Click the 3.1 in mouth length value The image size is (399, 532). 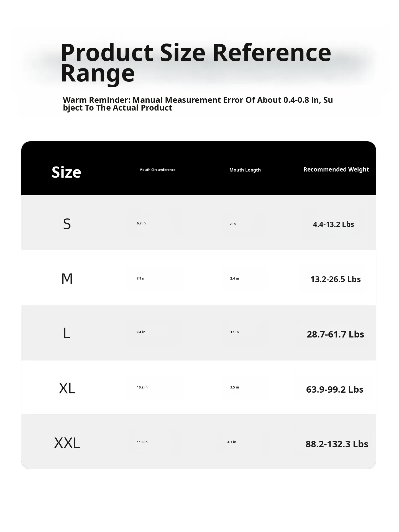[x=234, y=332]
